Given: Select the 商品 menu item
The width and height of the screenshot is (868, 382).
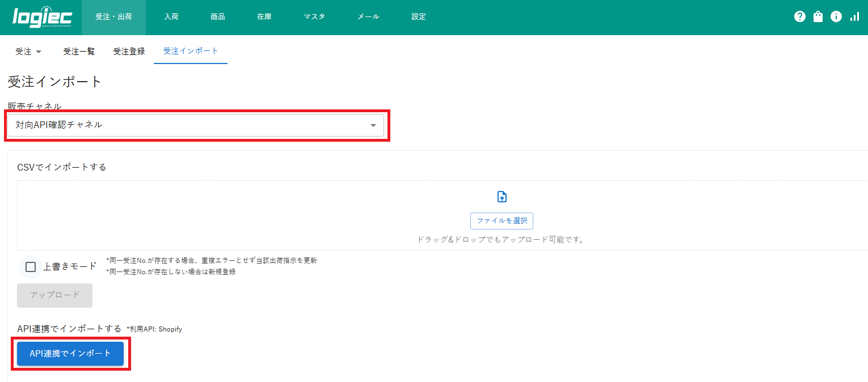Looking at the screenshot, I should coord(218,17).
